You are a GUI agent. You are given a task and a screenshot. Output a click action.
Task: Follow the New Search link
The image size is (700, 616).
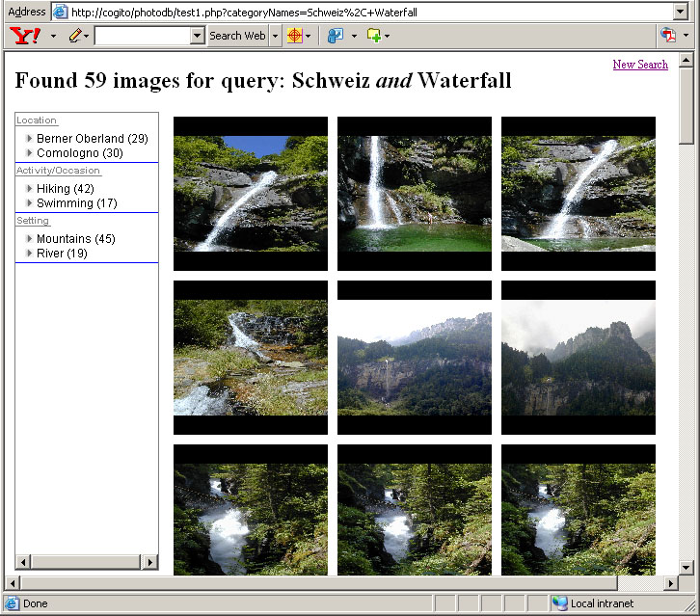click(x=640, y=65)
